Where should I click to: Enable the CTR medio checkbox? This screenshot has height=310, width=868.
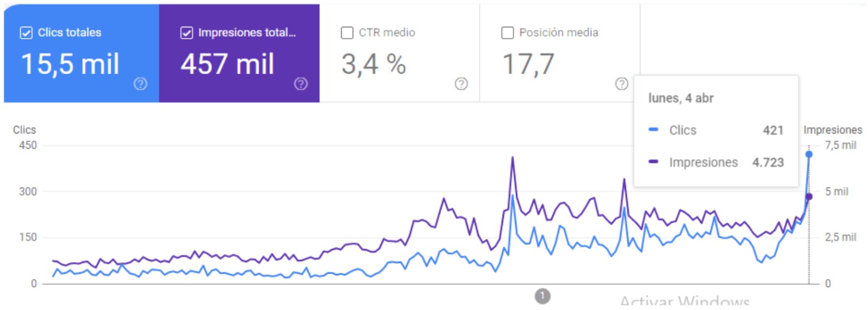tap(347, 33)
